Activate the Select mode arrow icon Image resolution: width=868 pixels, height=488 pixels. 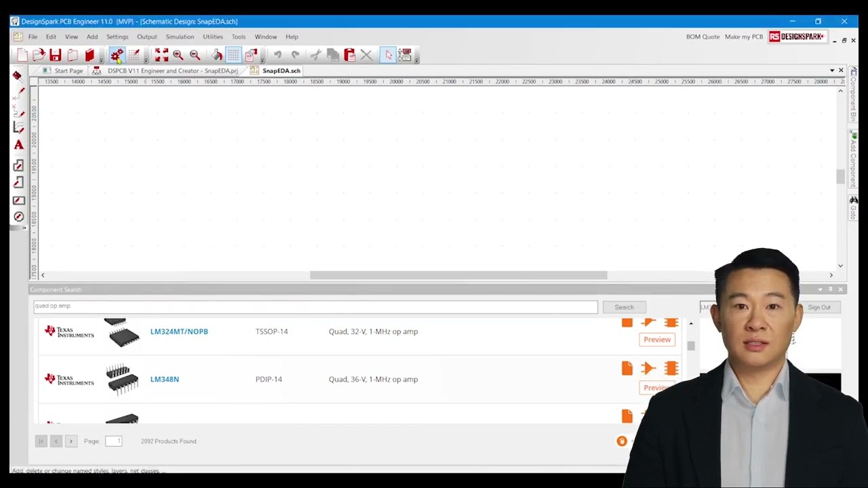[389, 55]
